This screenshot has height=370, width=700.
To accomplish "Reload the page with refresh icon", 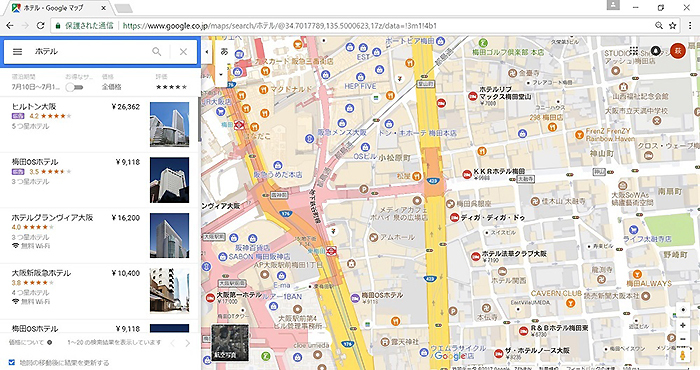I will click(41, 26).
